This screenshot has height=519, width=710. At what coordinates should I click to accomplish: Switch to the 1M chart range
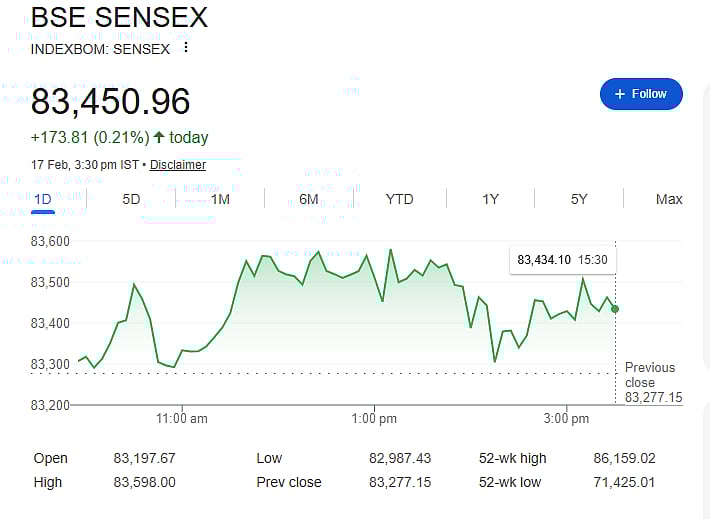click(x=220, y=199)
